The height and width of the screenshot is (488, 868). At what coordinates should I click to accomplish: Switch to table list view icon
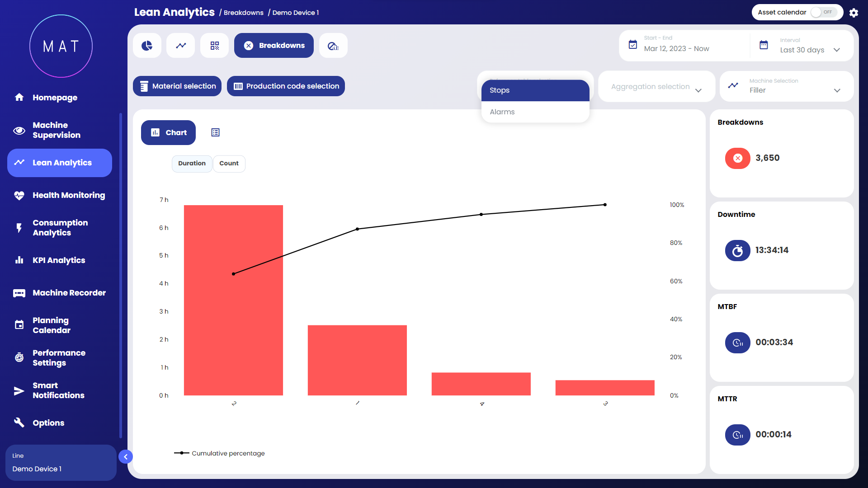(215, 132)
